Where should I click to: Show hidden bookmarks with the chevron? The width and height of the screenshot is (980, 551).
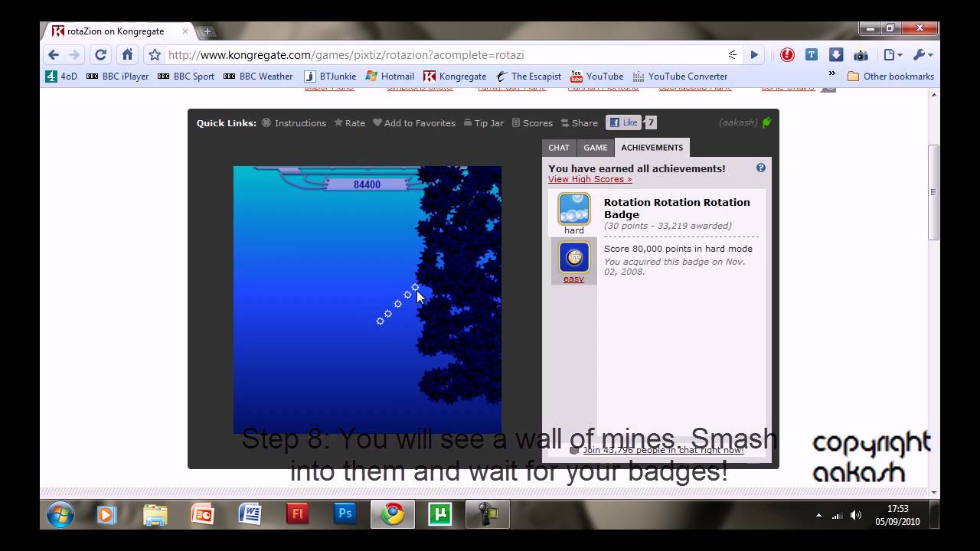pyautogui.click(x=832, y=74)
